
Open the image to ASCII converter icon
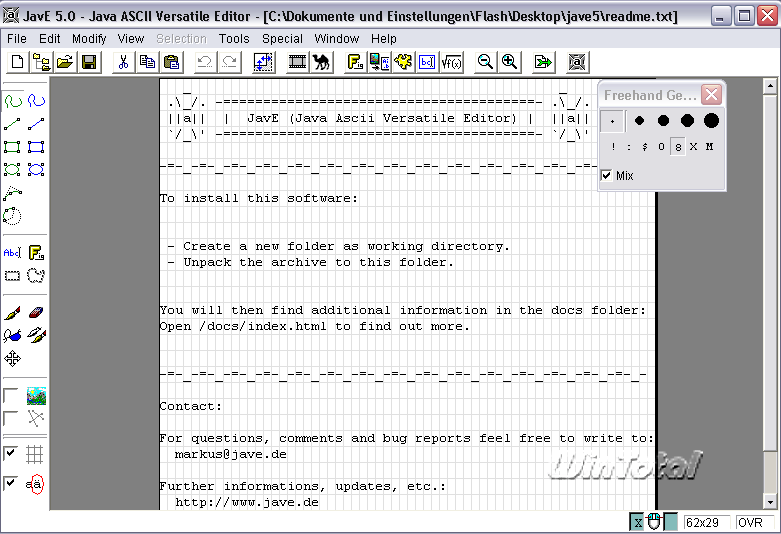coord(379,62)
